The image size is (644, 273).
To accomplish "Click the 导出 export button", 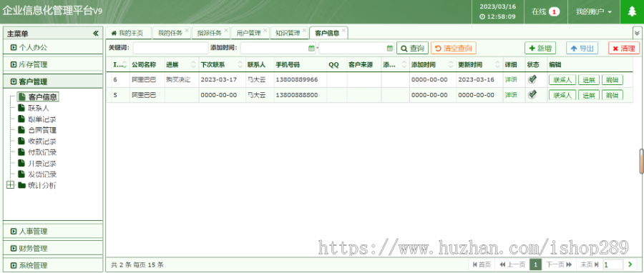I will [582, 49].
